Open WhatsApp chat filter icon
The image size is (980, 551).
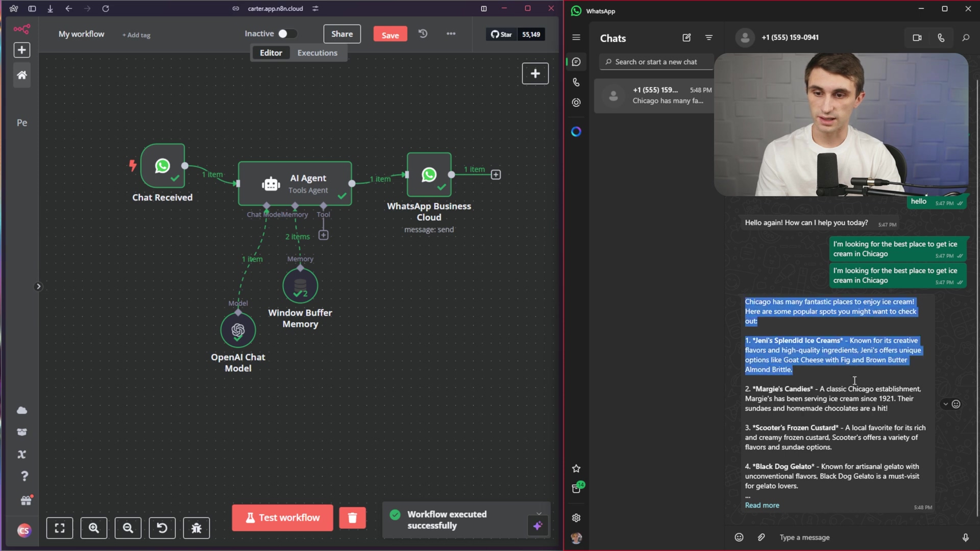click(x=709, y=38)
